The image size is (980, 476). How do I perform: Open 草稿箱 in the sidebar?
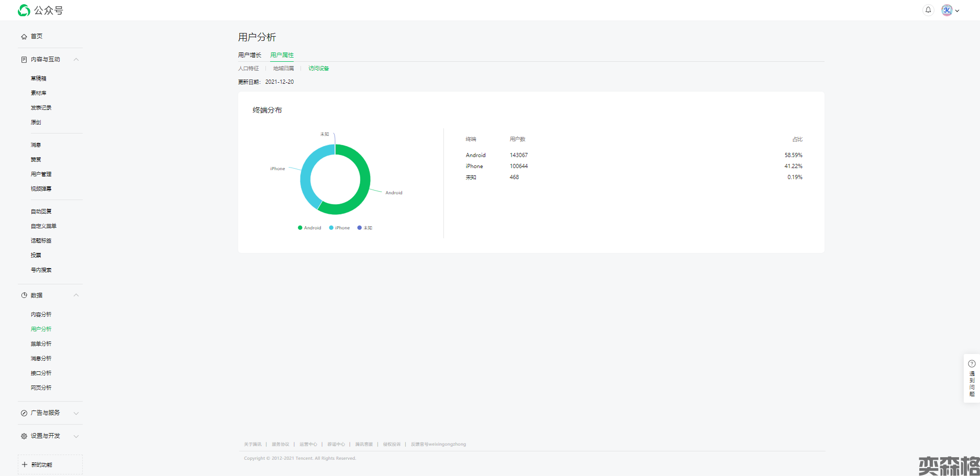click(x=38, y=79)
